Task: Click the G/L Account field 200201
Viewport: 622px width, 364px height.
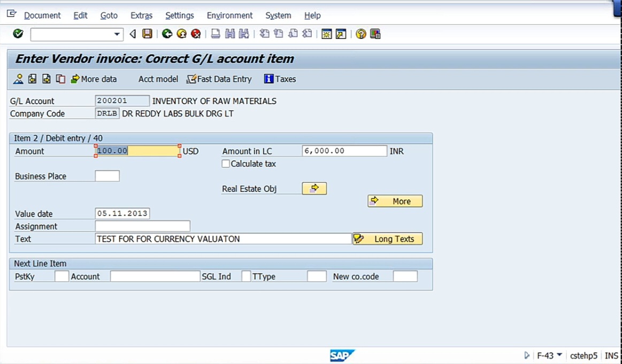Action: click(122, 100)
